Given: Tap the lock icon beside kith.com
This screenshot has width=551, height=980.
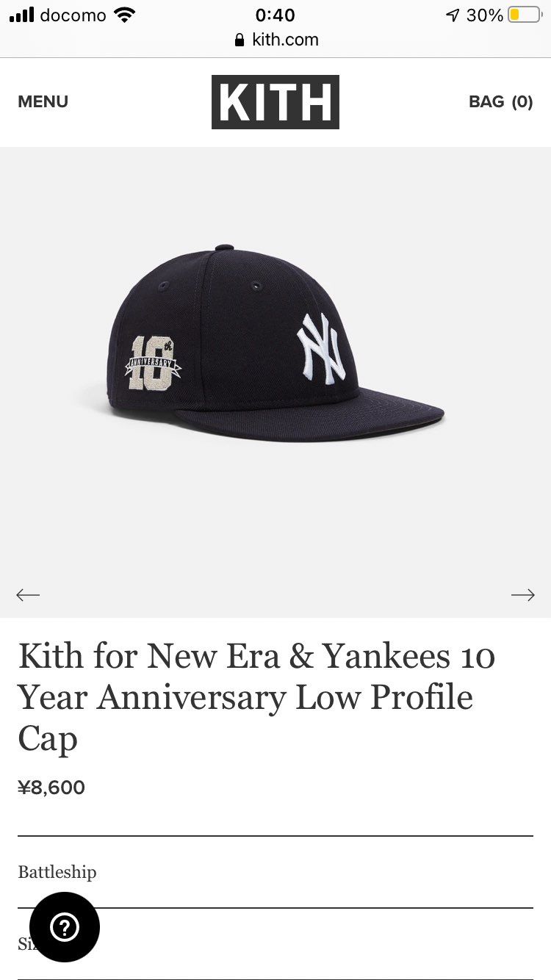Looking at the screenshot, I should [x=239, y=40].
